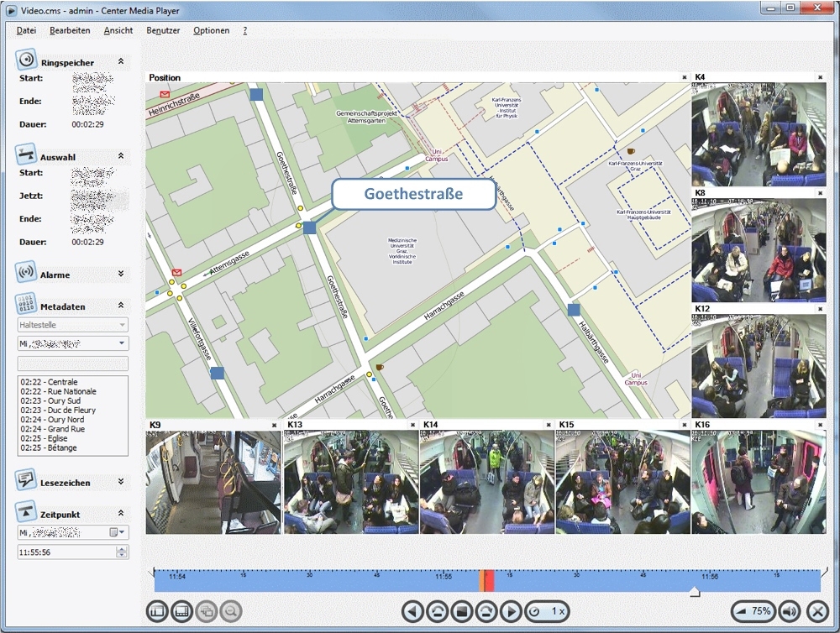Select the K9 camera video
Screen dimensions: 840x633
[x=213, y=483]
